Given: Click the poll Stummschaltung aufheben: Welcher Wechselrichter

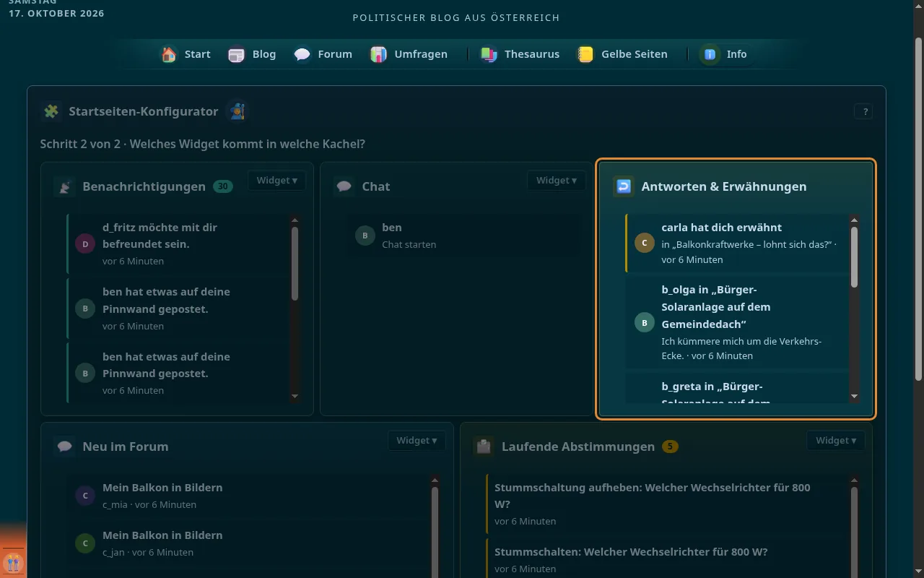Looking at the screenshot, I should click(x=666, y=504).
